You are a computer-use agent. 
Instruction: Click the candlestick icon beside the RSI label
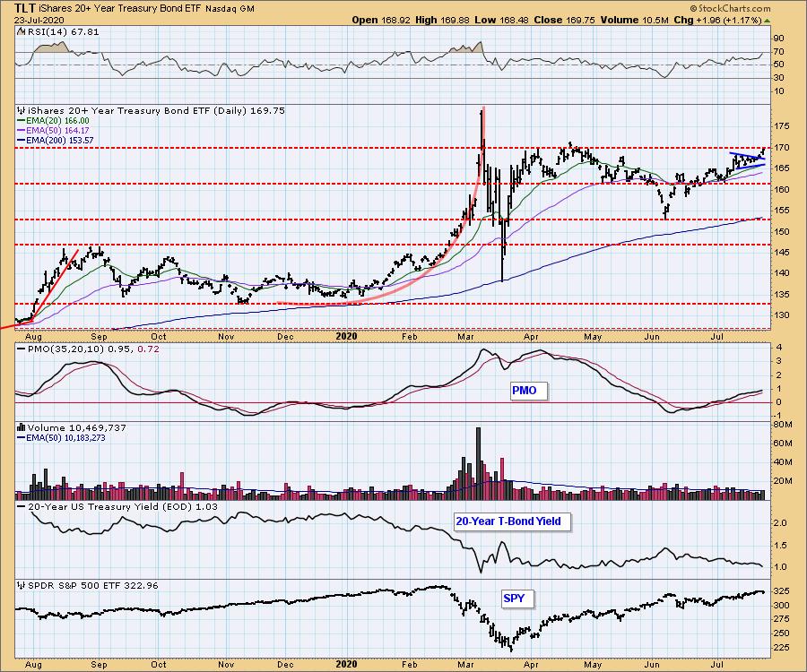point(21,32)
